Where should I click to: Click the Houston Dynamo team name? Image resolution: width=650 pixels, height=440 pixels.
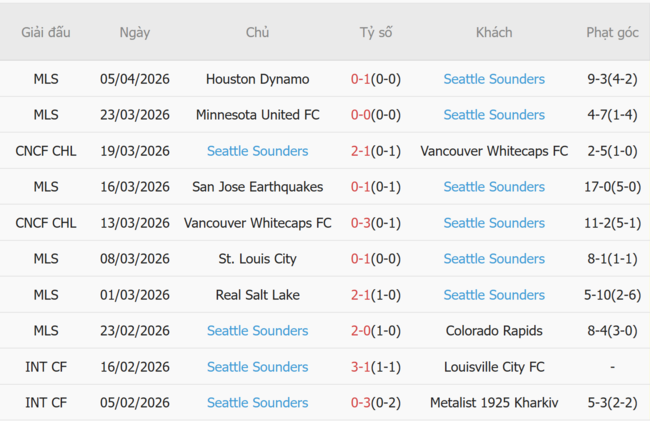[x=257, y=79]
